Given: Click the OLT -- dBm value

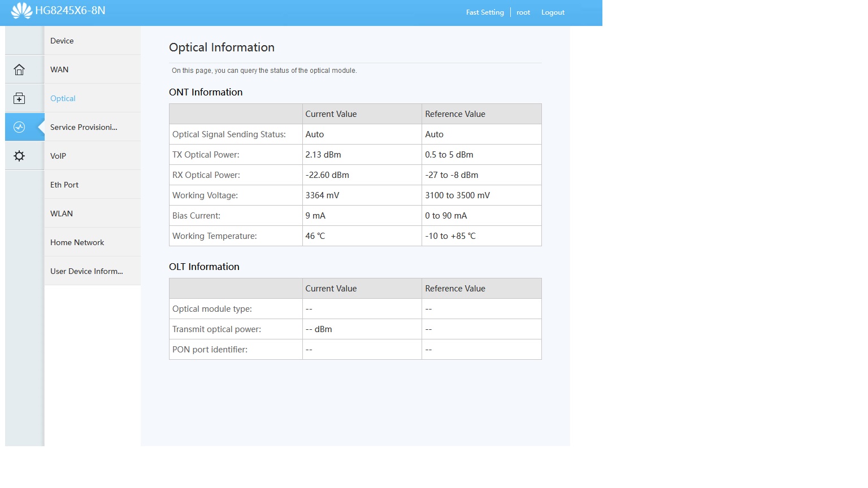Looking at the screenshot, I should click(319, 329).
